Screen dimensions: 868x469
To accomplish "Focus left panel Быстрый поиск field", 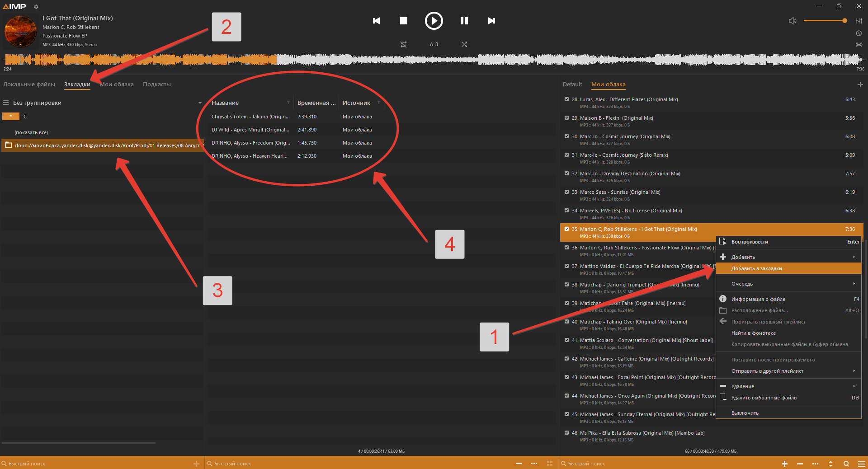I will click(96, 464).
